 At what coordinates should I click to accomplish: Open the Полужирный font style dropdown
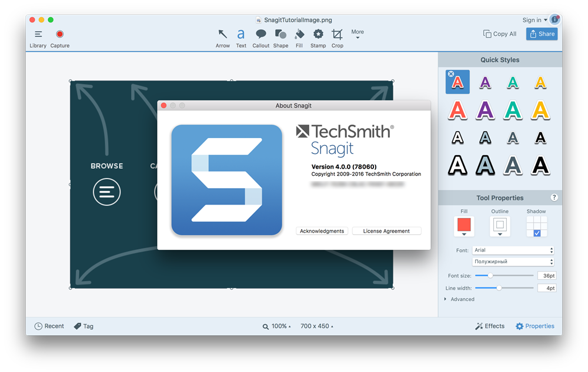pos(513,262)
